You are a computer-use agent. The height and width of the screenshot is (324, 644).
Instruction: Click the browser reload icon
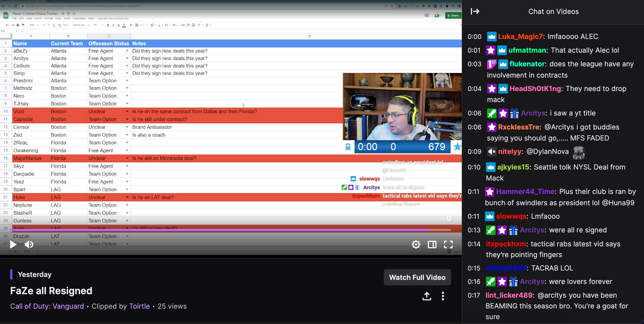[15, 6]
